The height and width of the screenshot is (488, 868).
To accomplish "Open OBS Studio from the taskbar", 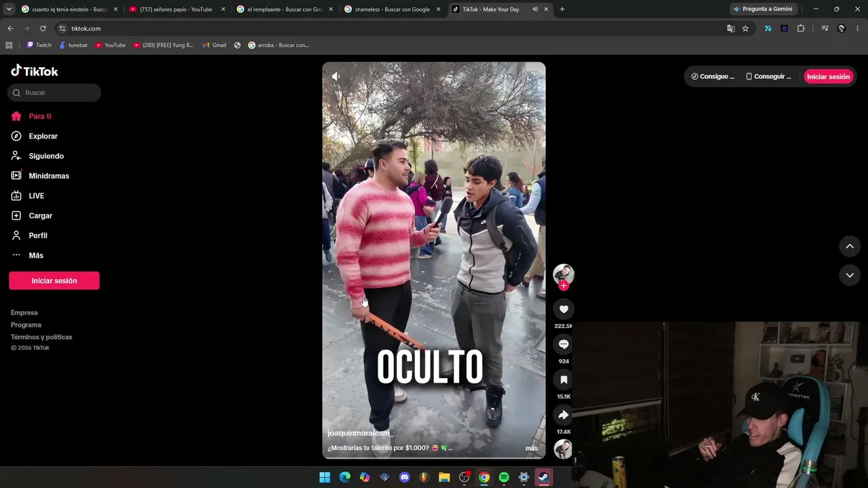I will [465, 477].
